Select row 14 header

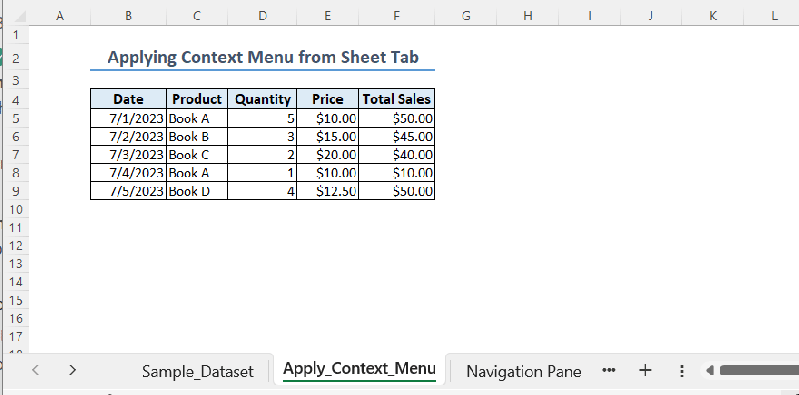click(x=16, y=282)
